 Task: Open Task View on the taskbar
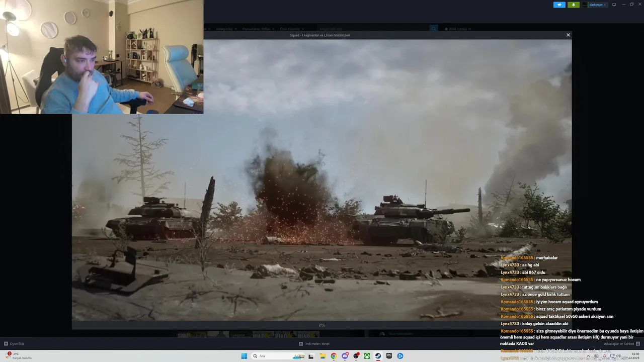pos(311,356)
